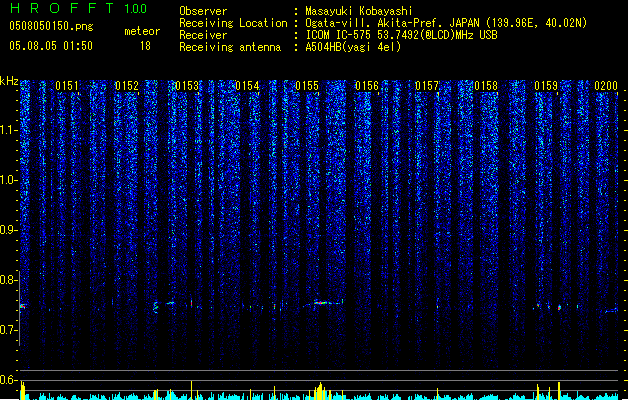Click the 0154 time marker
The width and height of the screenshot is (629, 400).
[247, 86]
